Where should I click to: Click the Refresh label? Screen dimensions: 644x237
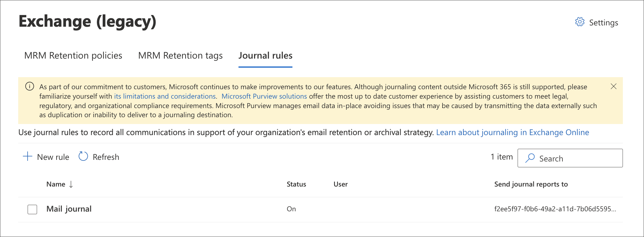pyautogui.click(x=106, y=157)
